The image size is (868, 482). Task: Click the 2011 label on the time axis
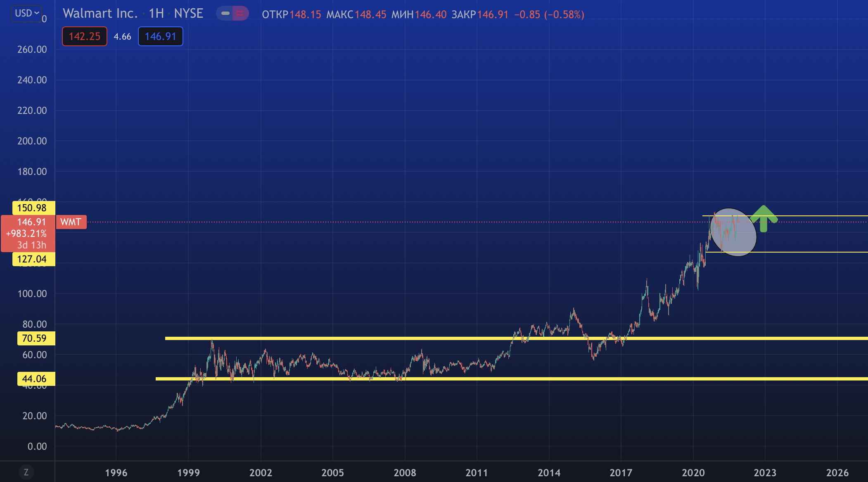(x=477, y=473)
